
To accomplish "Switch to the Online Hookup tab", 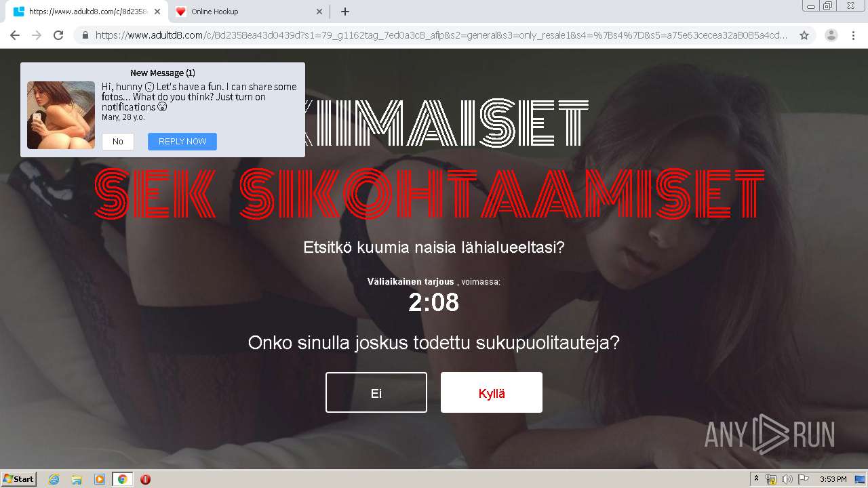I will [x=249, y=12].
